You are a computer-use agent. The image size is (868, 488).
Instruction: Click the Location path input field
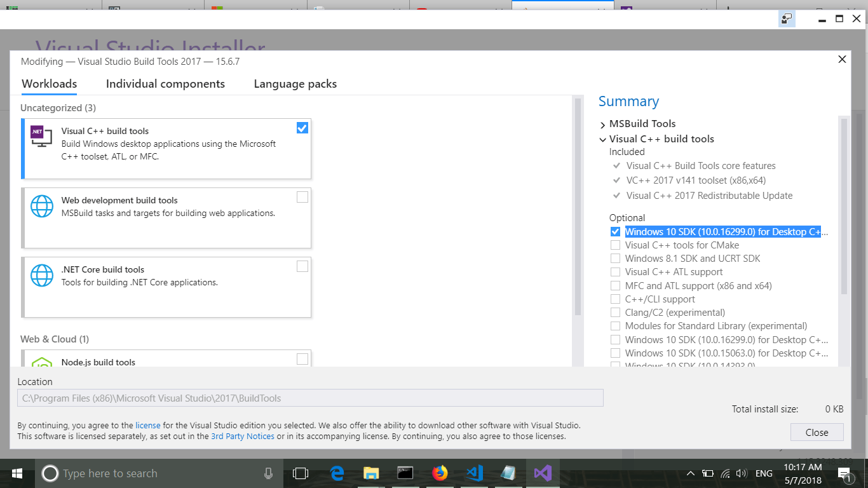pos(310,398)
